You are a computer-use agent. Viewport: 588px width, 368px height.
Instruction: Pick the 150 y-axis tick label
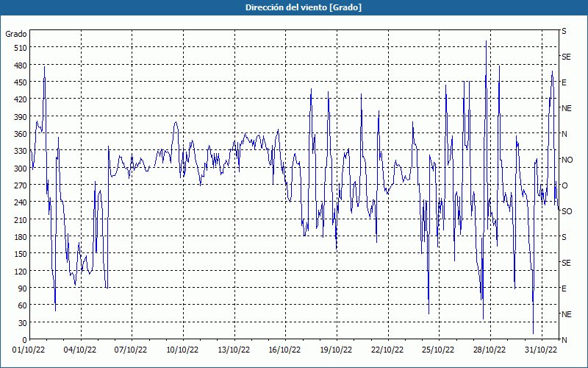tap(21, 254)
